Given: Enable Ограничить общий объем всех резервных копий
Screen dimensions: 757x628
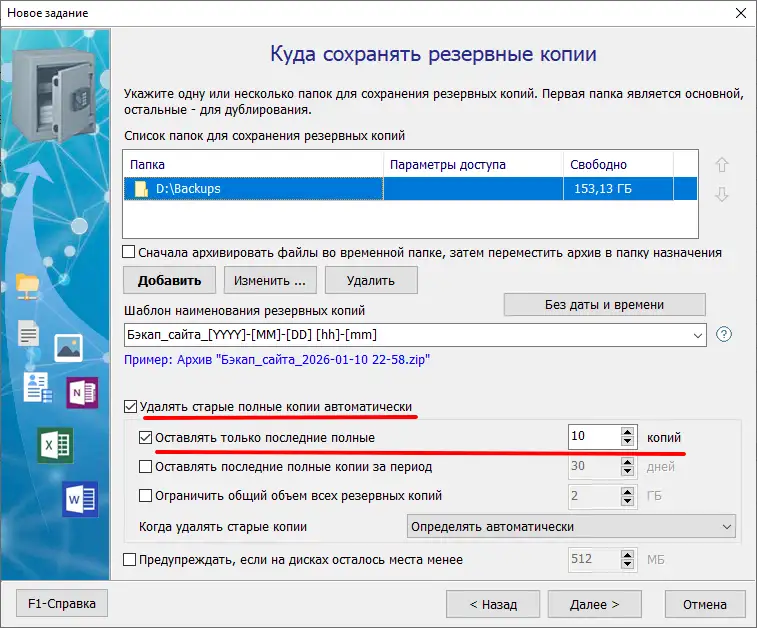Looking at the screenshot, I should 145,495.
